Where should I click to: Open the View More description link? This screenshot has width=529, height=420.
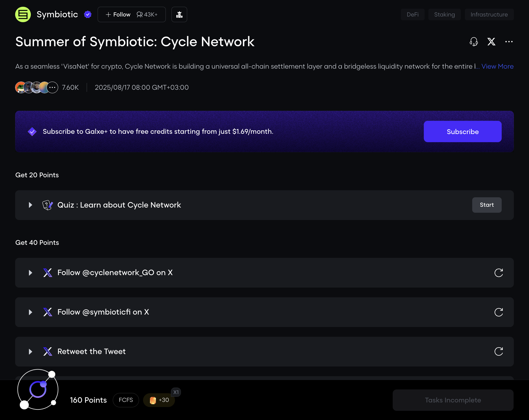[x=497, y=66]
